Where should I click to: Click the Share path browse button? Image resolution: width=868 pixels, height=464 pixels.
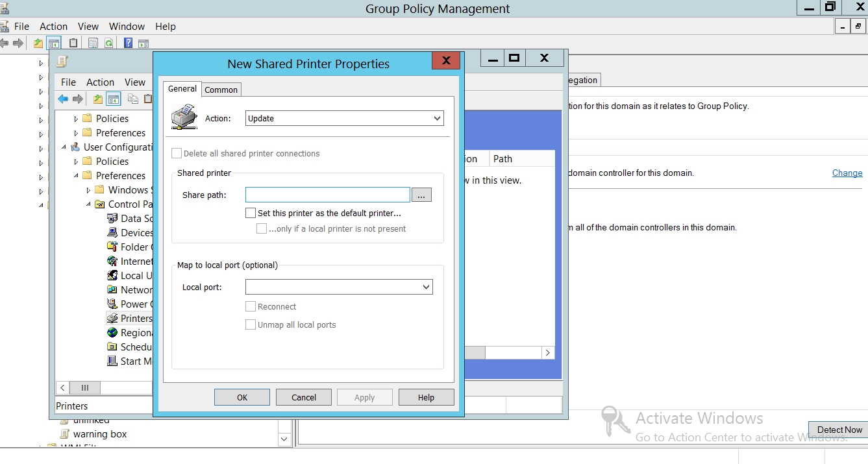(x=421, y=195)
